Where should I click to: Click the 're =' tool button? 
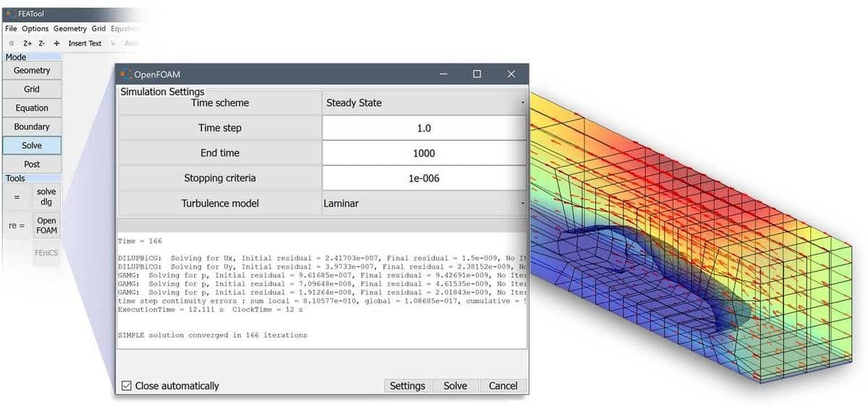[17, 226]
